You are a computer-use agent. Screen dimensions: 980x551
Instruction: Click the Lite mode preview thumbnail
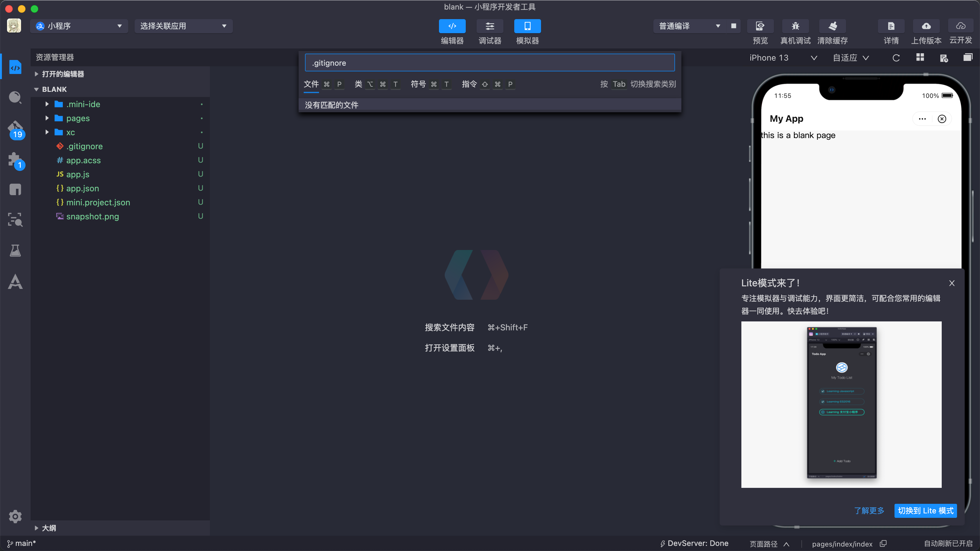click(841, 404)
